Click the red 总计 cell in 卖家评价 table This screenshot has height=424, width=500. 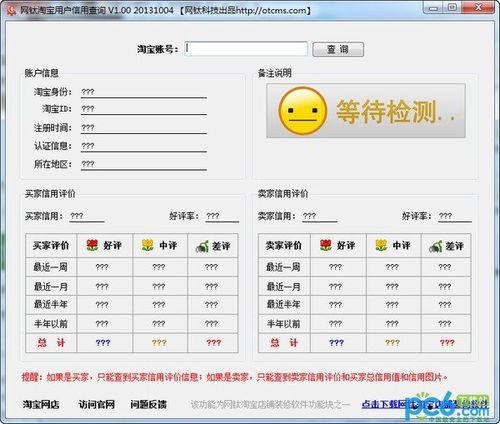tap(284, 343)
